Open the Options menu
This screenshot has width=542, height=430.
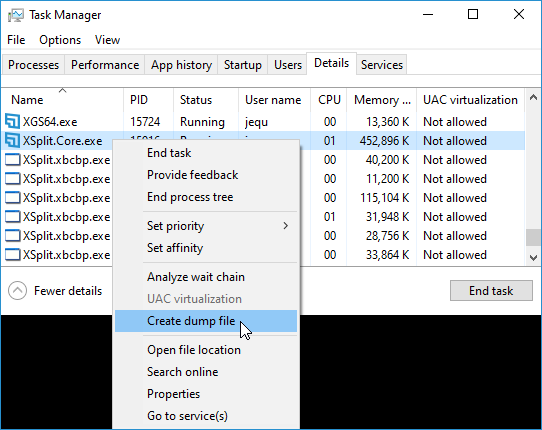coord(60,40)
